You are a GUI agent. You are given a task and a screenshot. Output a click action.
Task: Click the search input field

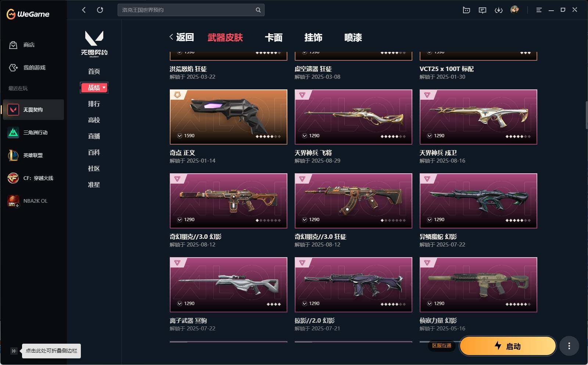[187, 10]
